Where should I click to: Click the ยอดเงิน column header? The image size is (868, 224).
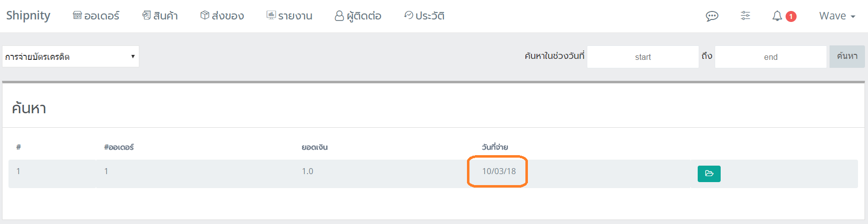click(315, 147)
